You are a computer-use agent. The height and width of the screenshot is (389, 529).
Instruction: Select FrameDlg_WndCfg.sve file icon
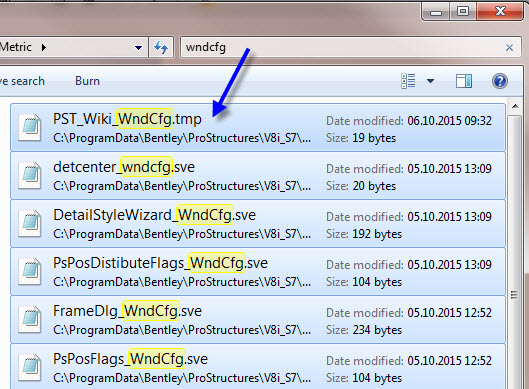pos(30,319)
